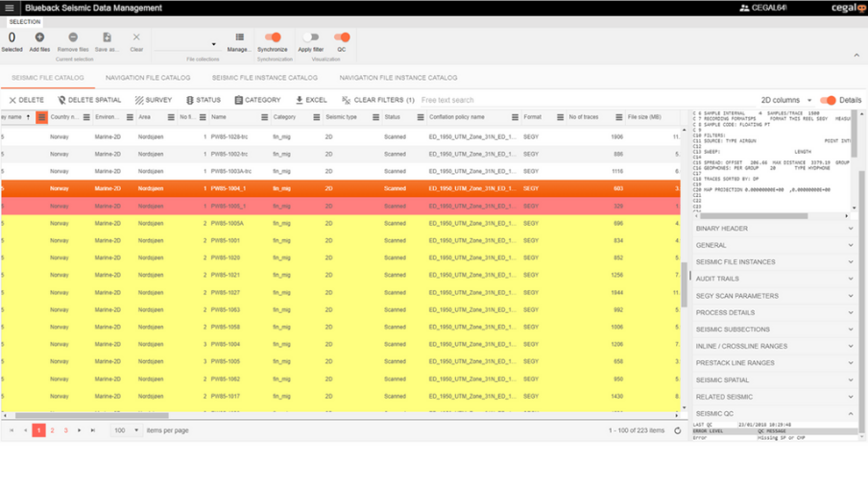Collapse the Seismic QC section
This screenshot has width=868, height=488.
(x=774, y=414)
